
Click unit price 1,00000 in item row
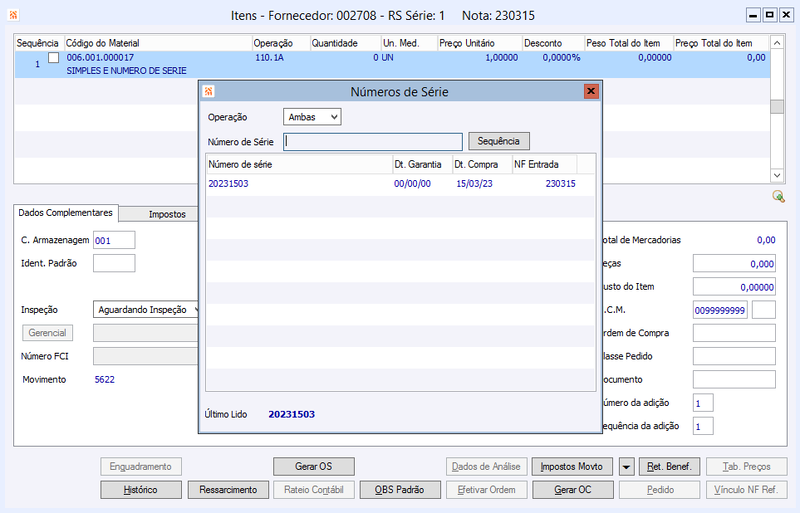coord(502,58)
